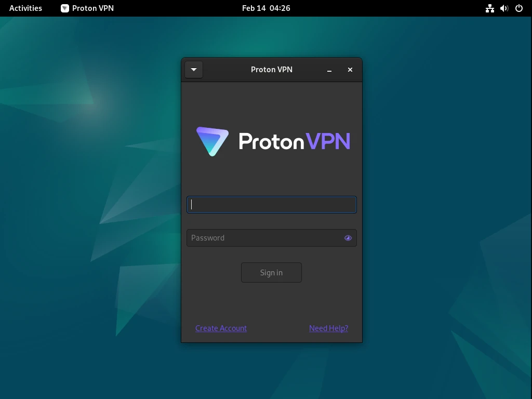Click the power icon in the top bar
Screen dimensions: 532x399
tap(519, 8)
